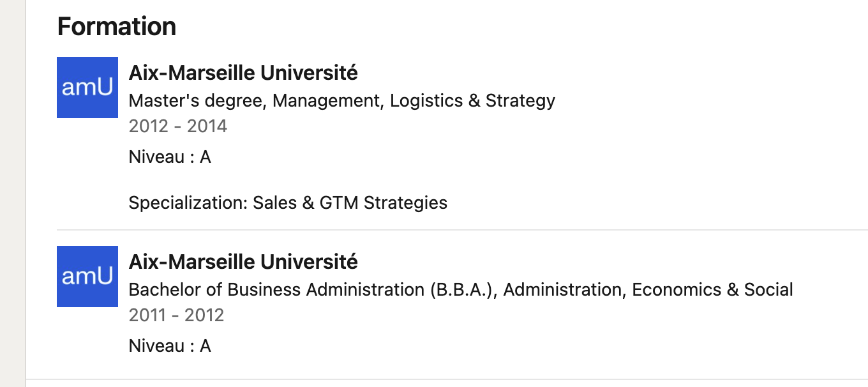Click the bottom divider below the Bachelor entry

click(447, 379)
